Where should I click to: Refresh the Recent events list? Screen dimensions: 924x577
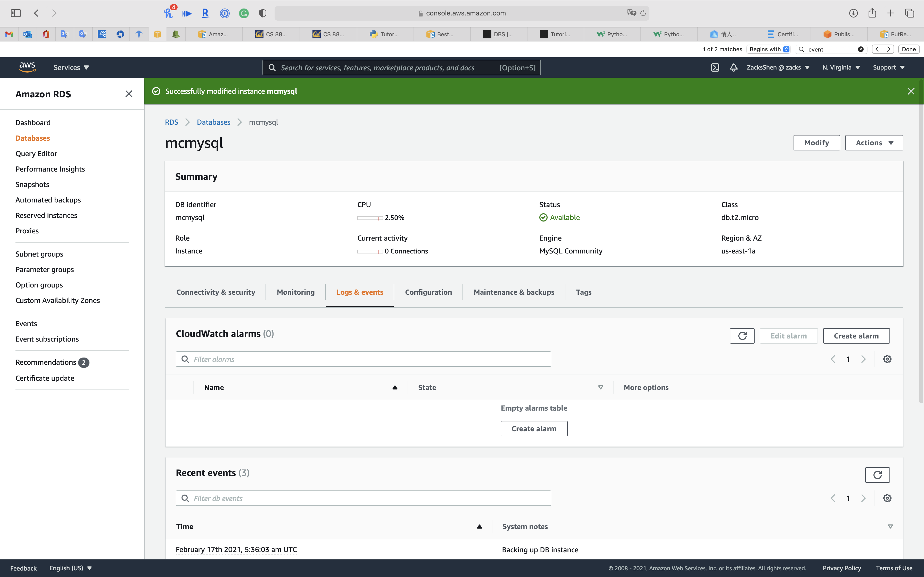[x=877, y=475]
